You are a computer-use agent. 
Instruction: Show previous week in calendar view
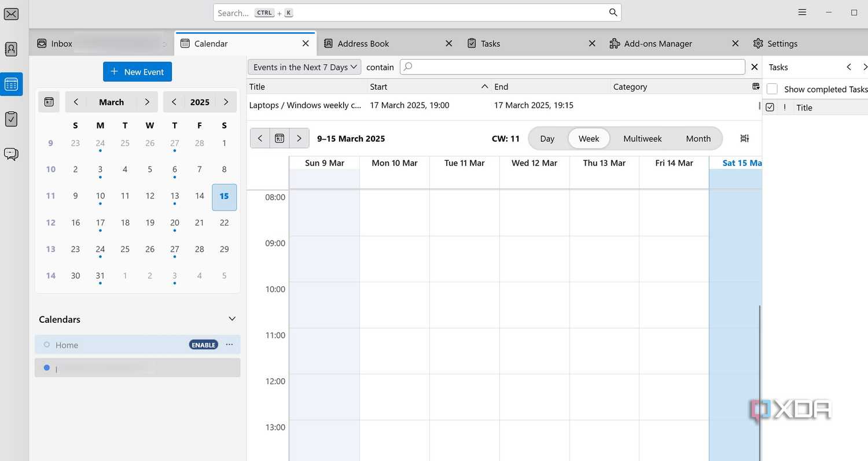pos(260,138)
